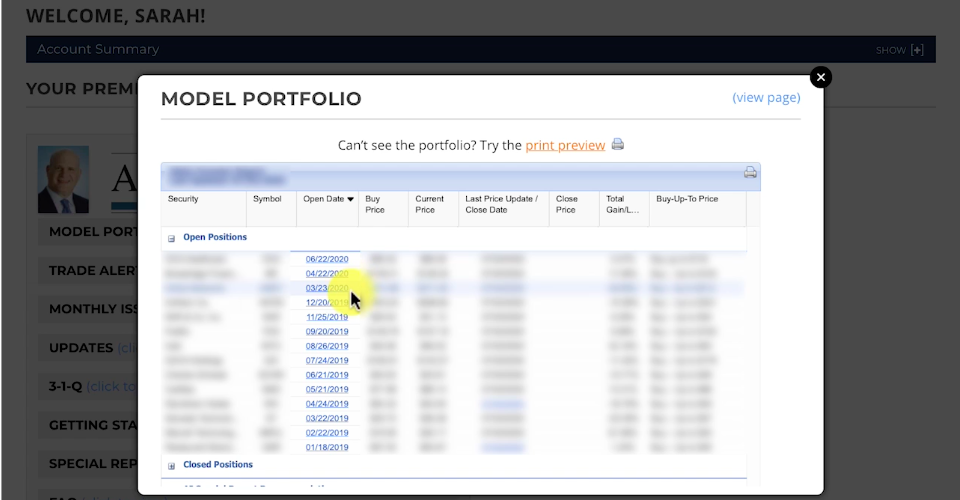Open the TRADE ALER… sidebar item behind the popup

point(88,271)
